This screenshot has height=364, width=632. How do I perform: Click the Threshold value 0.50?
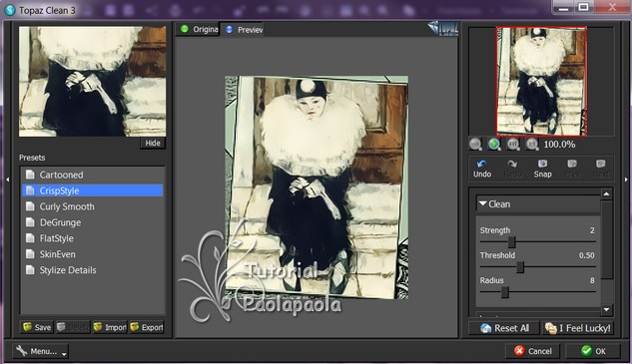click(586, 255)
